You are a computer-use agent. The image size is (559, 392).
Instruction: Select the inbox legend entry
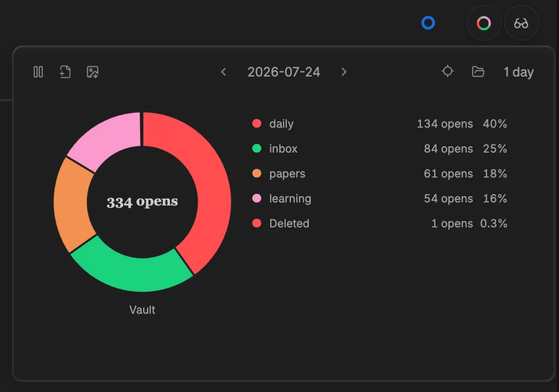[x=380, y=148]
